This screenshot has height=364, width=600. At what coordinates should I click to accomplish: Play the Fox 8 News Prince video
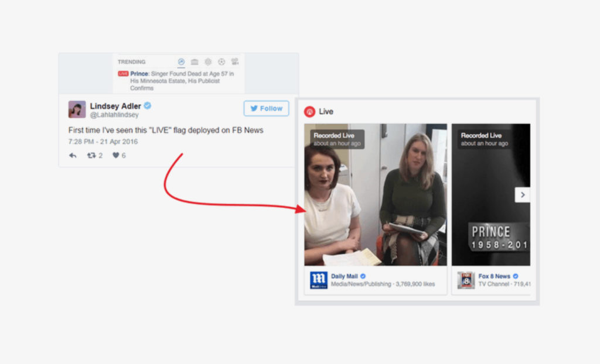tap(491, 195)
